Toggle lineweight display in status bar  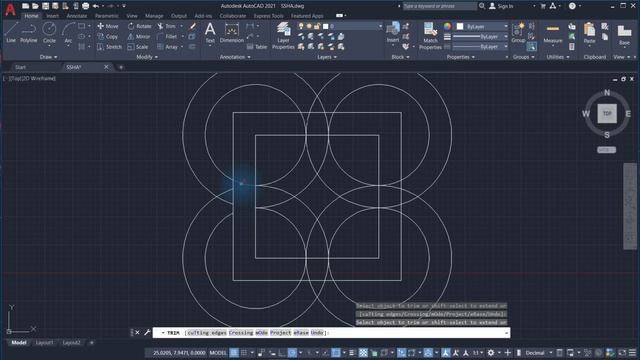[352, 353]
